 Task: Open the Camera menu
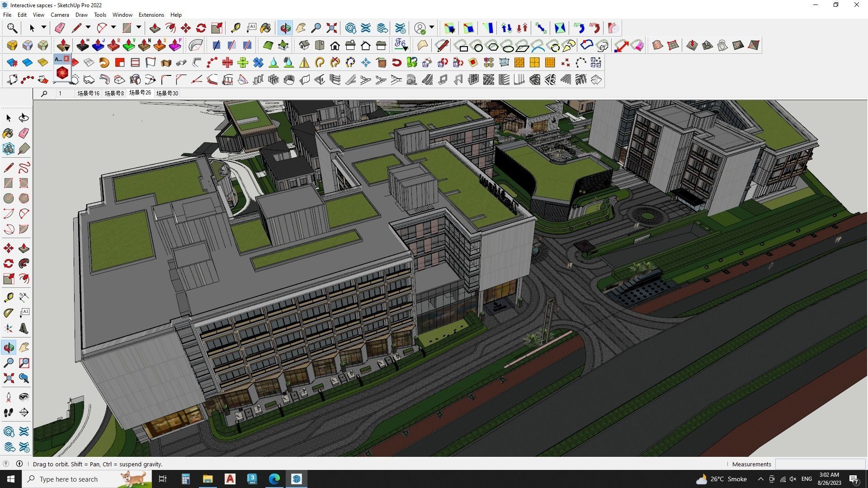tap(60, 14)
